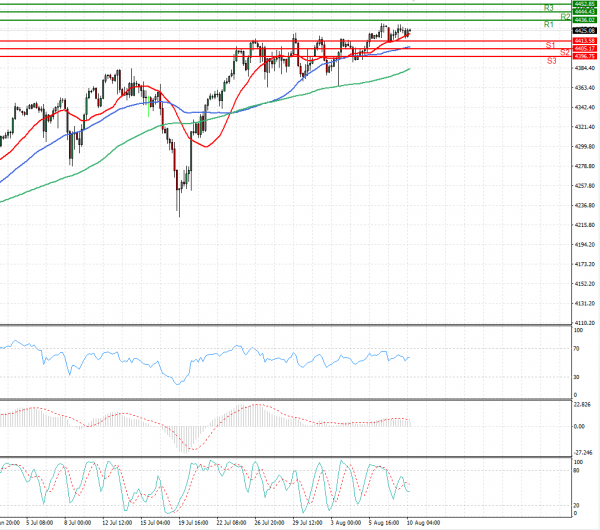Click the 4152.20 price axis value
The image size is (600, 530).
585,284
